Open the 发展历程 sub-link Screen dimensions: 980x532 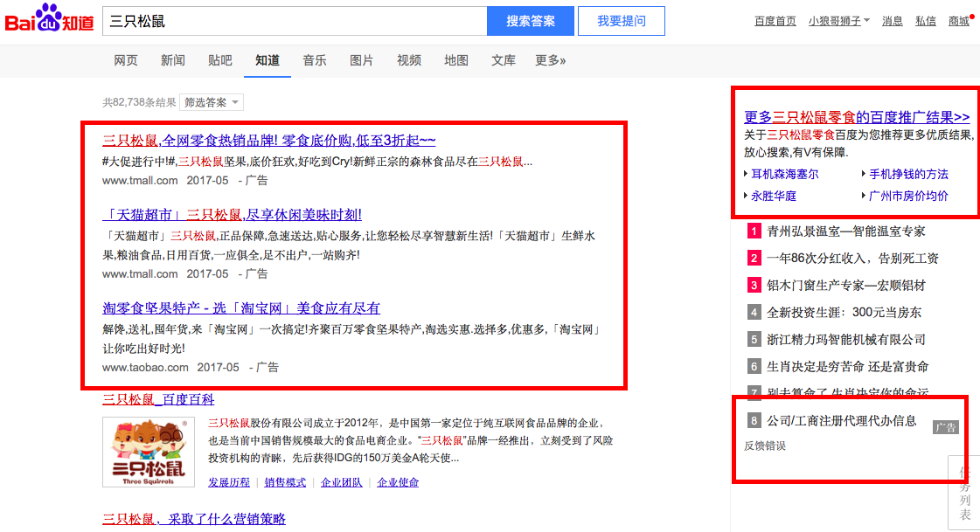229,482
